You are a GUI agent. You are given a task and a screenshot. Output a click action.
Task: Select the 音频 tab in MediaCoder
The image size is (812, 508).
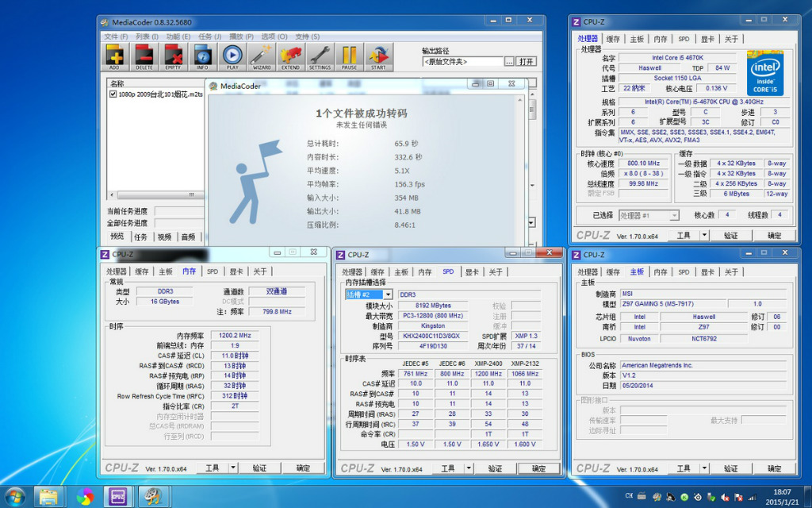188,237
